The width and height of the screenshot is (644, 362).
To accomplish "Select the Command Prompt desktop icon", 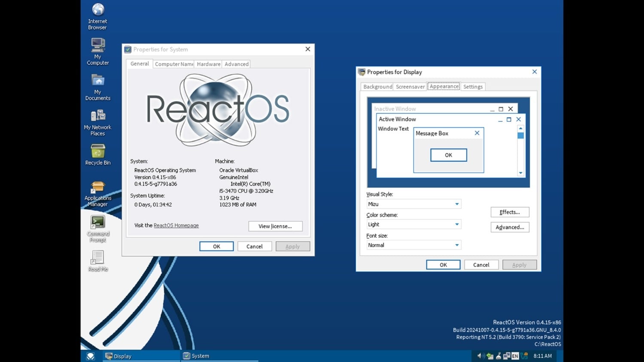I will 98,229.
